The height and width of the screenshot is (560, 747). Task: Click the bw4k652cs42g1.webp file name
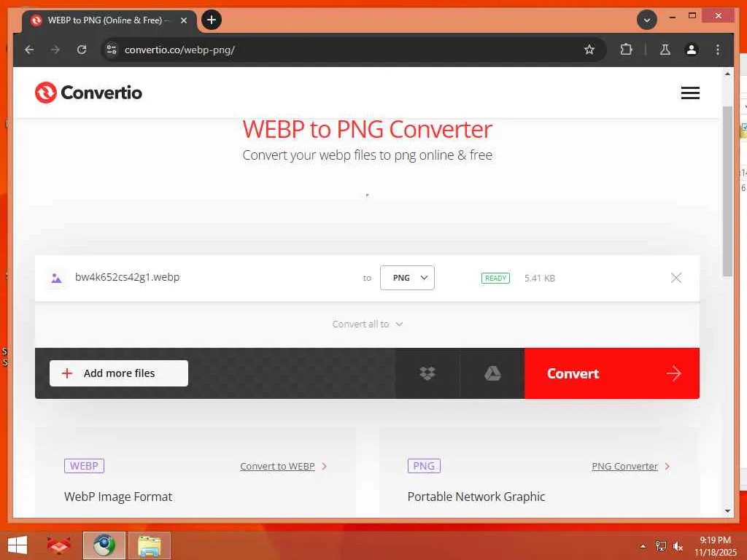point(127,277)
